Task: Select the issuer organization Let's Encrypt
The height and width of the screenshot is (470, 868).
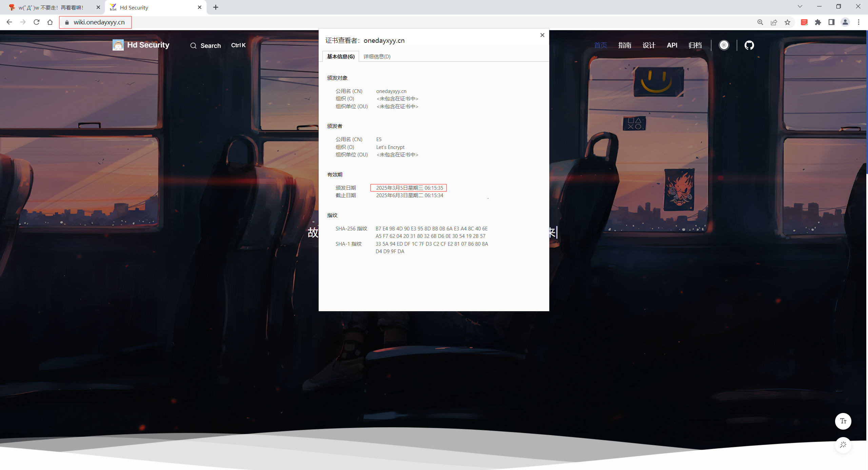Action: click(x=390, y=147)
